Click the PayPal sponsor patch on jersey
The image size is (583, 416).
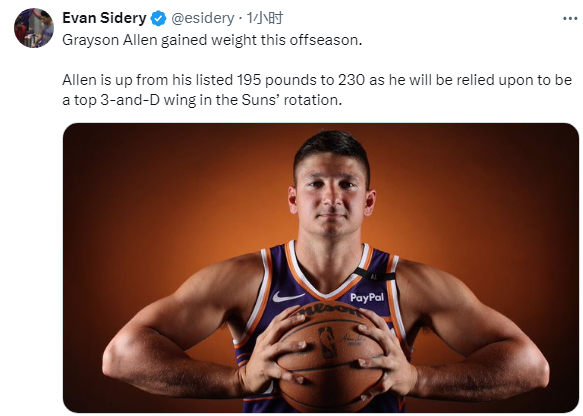pos(367,297)
